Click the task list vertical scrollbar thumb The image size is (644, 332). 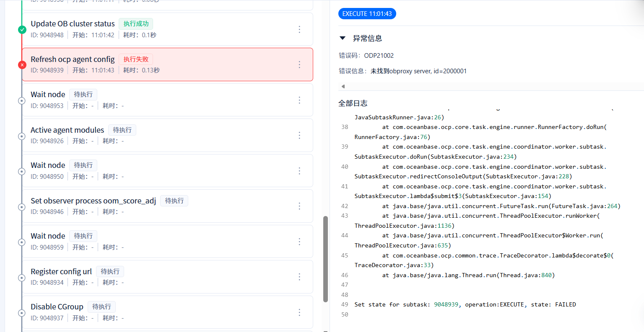(325, 259)
